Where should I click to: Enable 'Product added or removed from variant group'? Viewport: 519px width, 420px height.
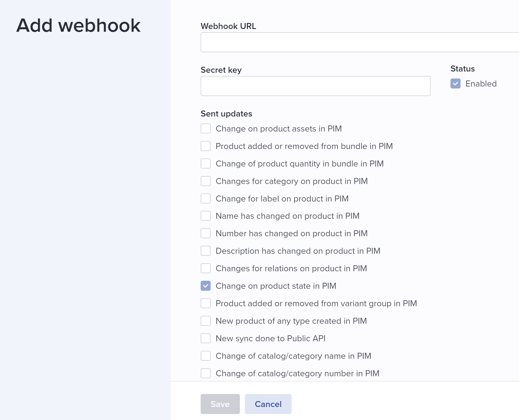point(206,303)
